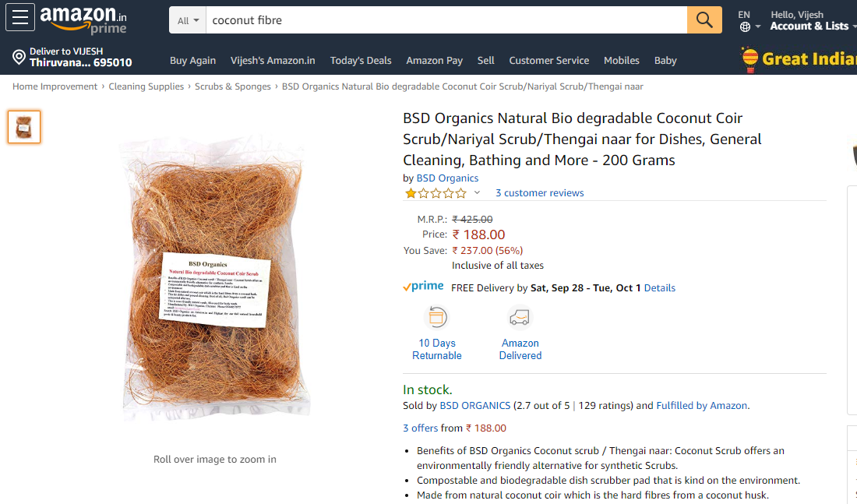The height and width of the screenshot is (504, 857).
Task: Click the Amazon.in prime logo
Action: coord(83,19)
